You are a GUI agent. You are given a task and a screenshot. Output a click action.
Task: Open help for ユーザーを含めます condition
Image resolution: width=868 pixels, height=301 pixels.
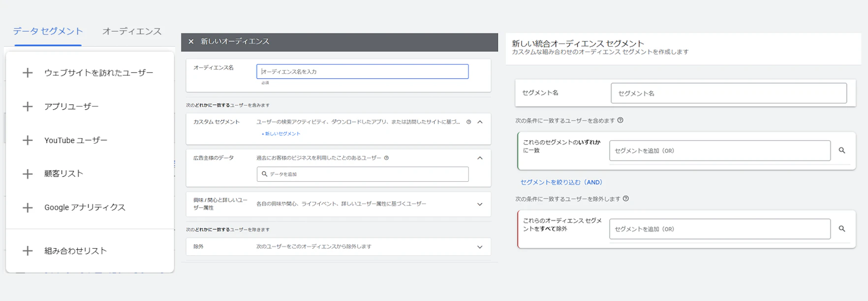(620, 120)
